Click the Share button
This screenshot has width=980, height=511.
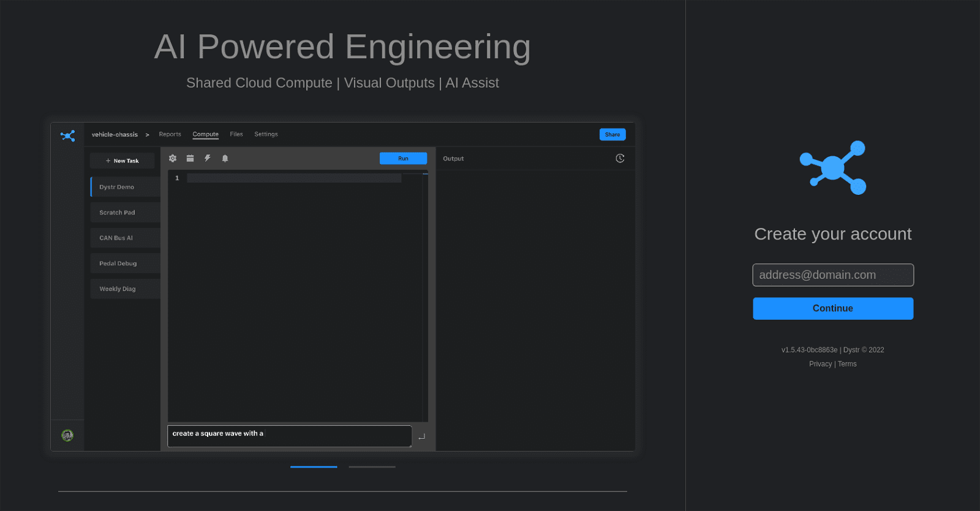pos(612,134)
